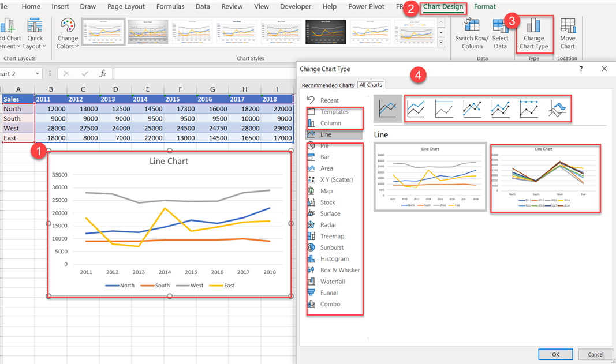Switch to All Charts tab
616x364 pixels.
coord(371,85)
